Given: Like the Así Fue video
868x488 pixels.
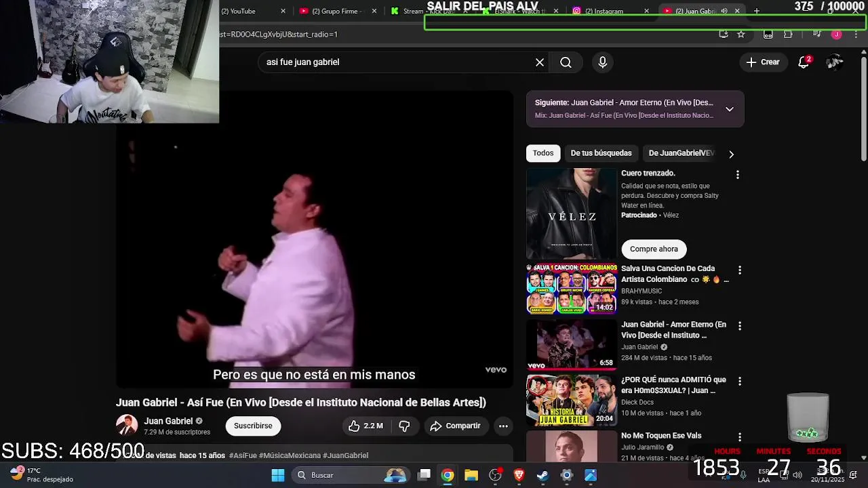Looking at the screenshot, I should 366,426.
